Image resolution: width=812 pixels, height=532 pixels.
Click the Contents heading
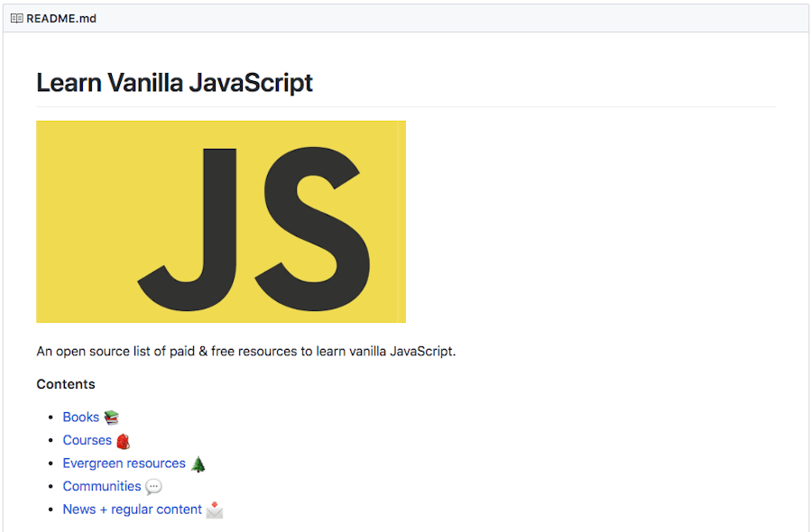66,383
